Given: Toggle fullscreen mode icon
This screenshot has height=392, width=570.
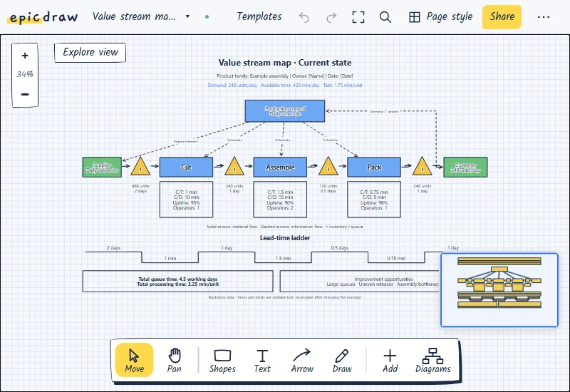Looking at the screenshot, I should [358, 17].
